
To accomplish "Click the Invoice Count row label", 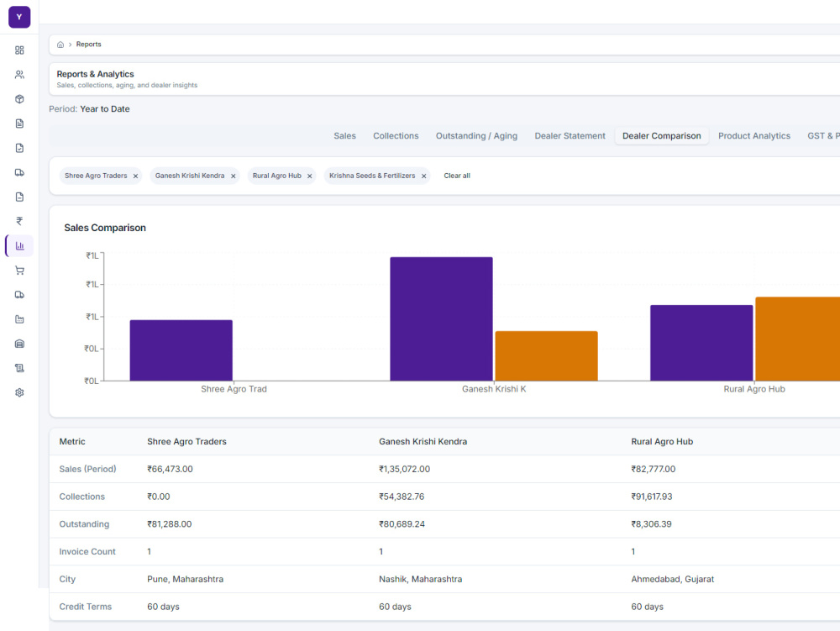I will tap(87, 552).
